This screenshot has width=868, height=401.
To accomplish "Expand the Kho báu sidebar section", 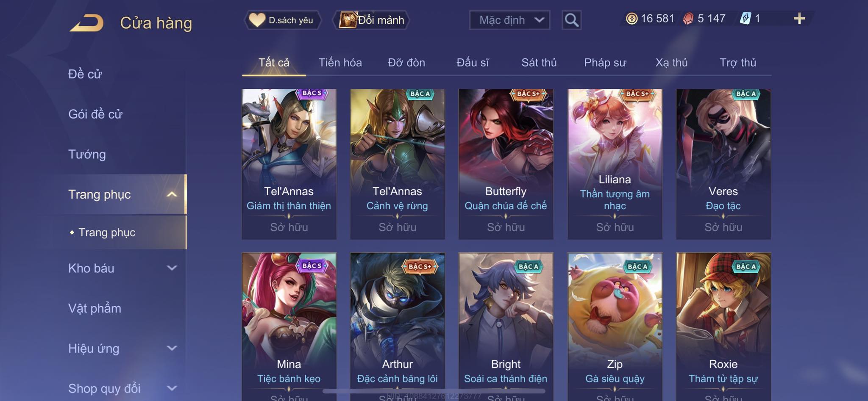I will (172, 268).
